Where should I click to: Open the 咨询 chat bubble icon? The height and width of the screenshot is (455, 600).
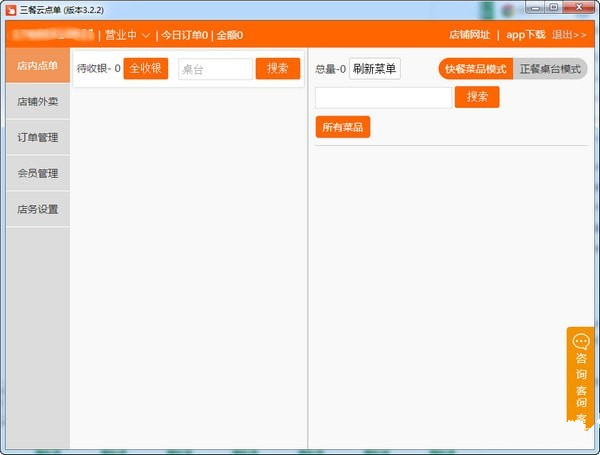581,341
